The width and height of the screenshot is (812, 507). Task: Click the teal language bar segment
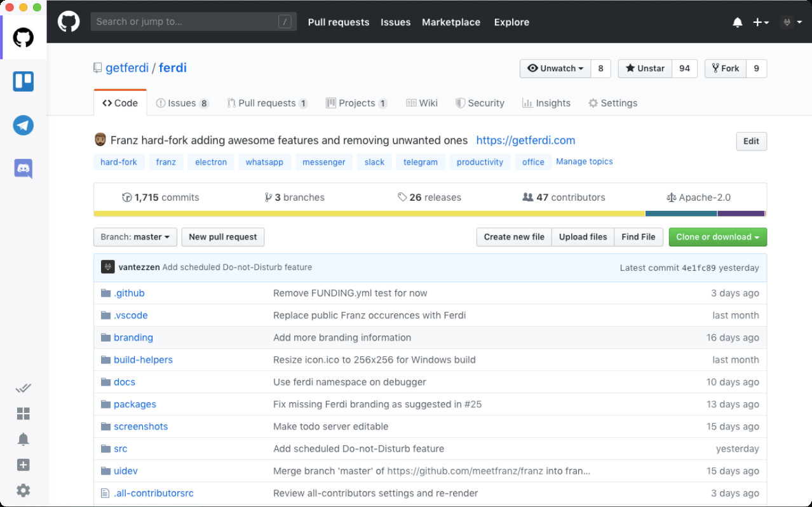[681, 213]
